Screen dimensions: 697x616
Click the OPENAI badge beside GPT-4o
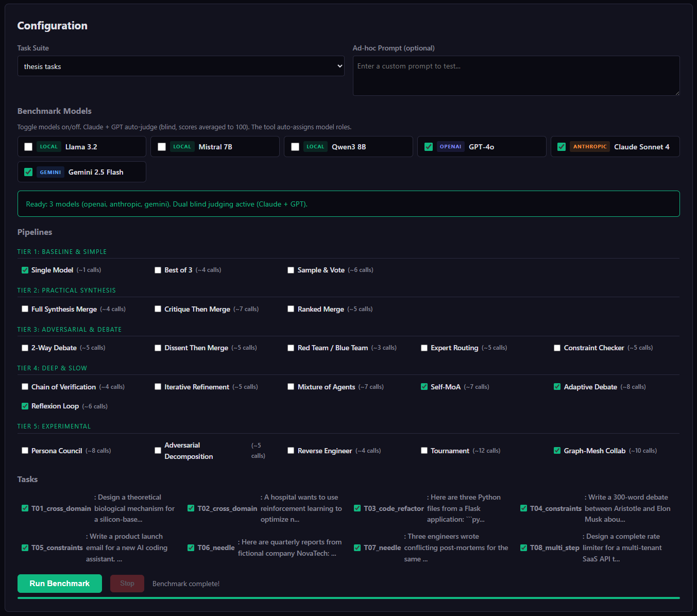point(451,147)
